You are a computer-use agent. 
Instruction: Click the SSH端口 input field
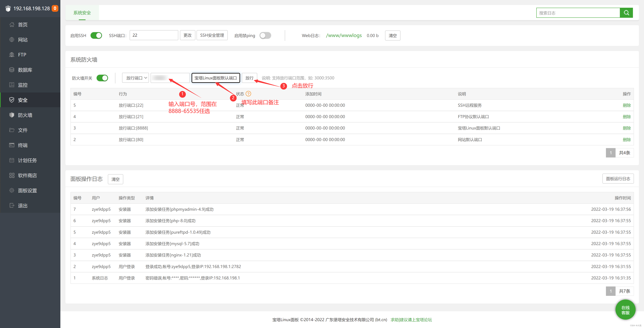[x=154, y=35]
